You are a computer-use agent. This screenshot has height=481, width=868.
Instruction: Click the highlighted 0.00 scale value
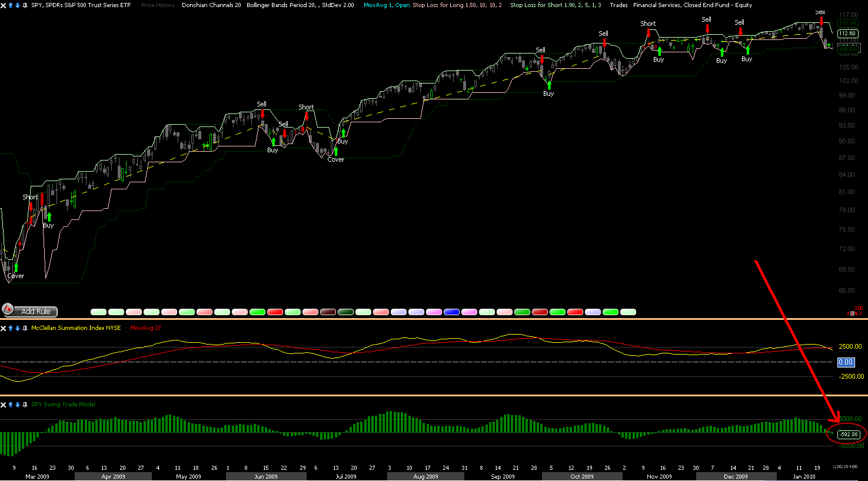[846, 362]
